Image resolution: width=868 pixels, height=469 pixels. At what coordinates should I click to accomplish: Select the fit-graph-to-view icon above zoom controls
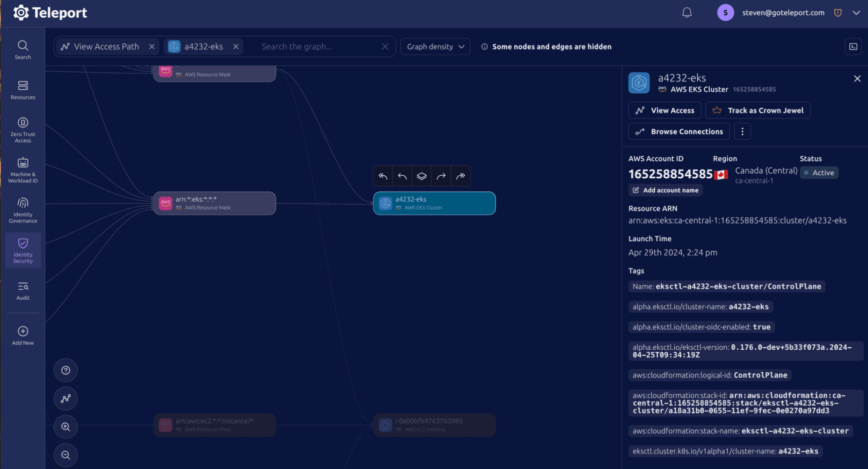(x=65, y=398)
